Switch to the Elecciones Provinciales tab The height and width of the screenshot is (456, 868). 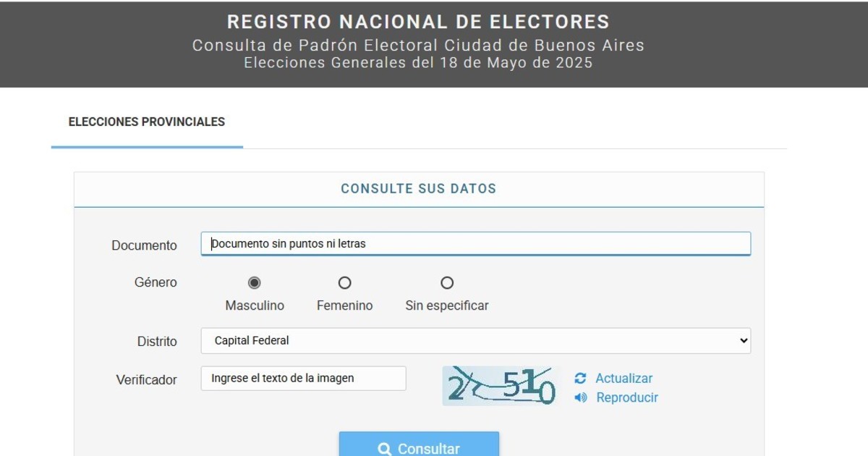(x=147, y=122)
